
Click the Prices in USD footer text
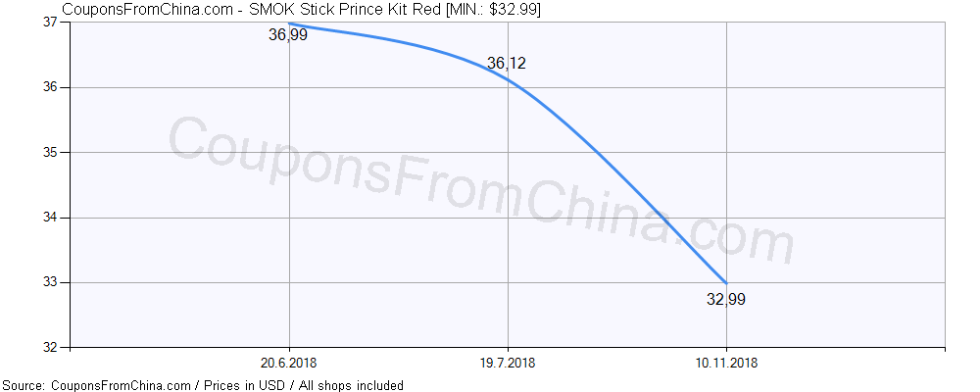click(246, 385)
